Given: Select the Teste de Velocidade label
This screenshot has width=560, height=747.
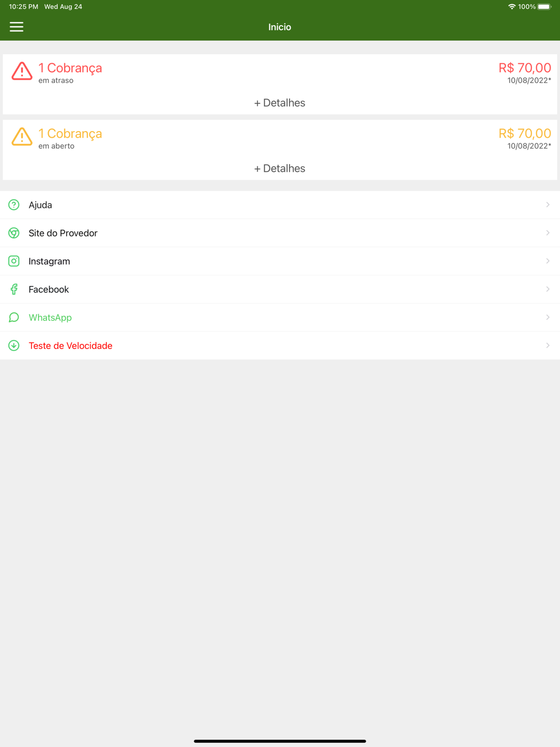Looking at the screenshot, I should (71, 346).
